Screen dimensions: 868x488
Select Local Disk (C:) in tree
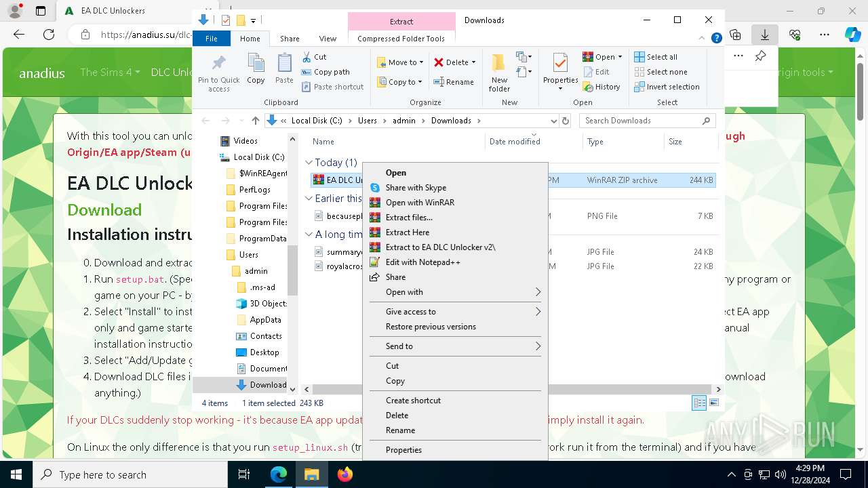[x=259, y=157]
